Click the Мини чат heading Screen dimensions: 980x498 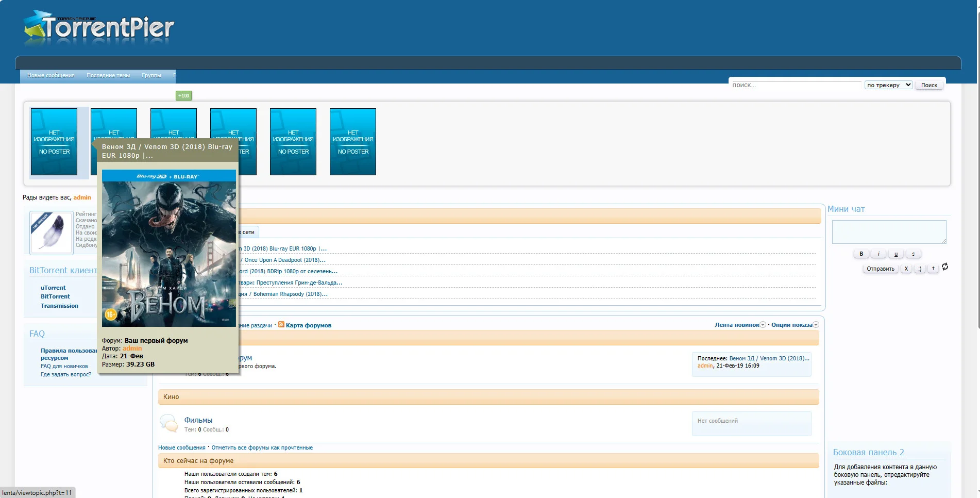coord(846,209)
